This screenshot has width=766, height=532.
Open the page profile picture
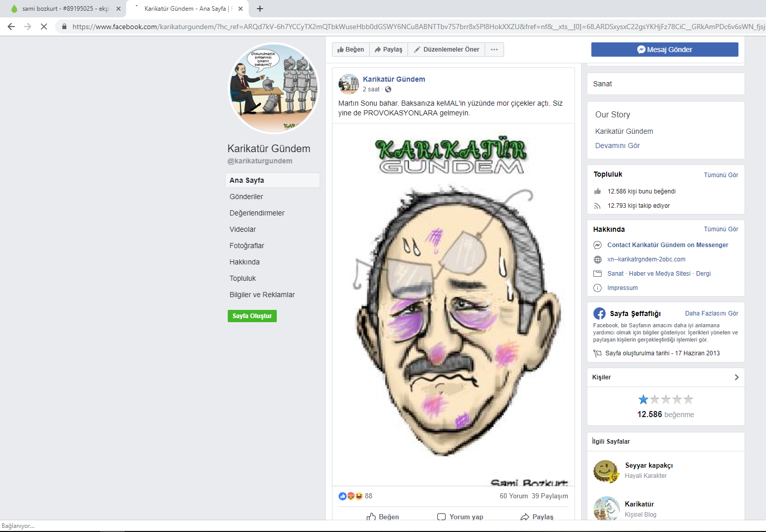pos(273,88)
